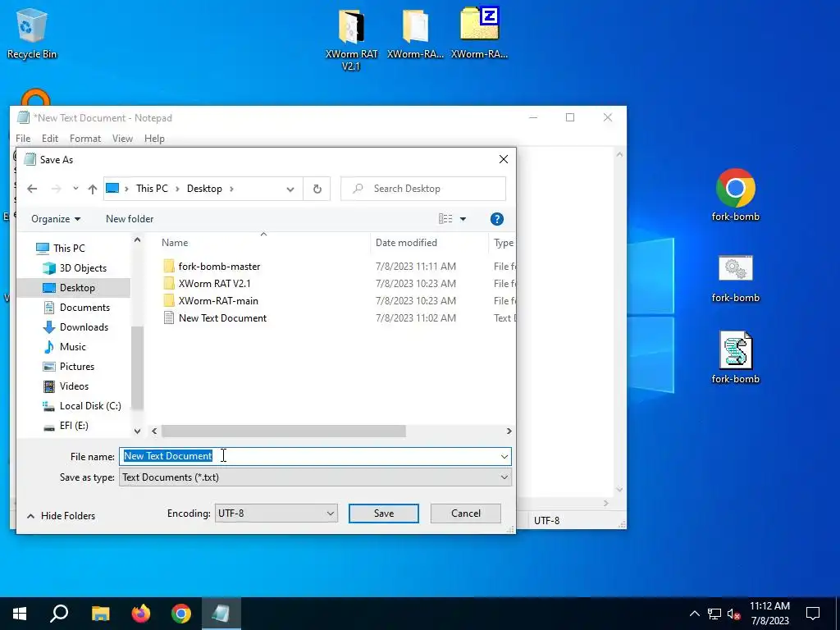Click the Save button
Screen dimensions: 840x630
(384, 514)
